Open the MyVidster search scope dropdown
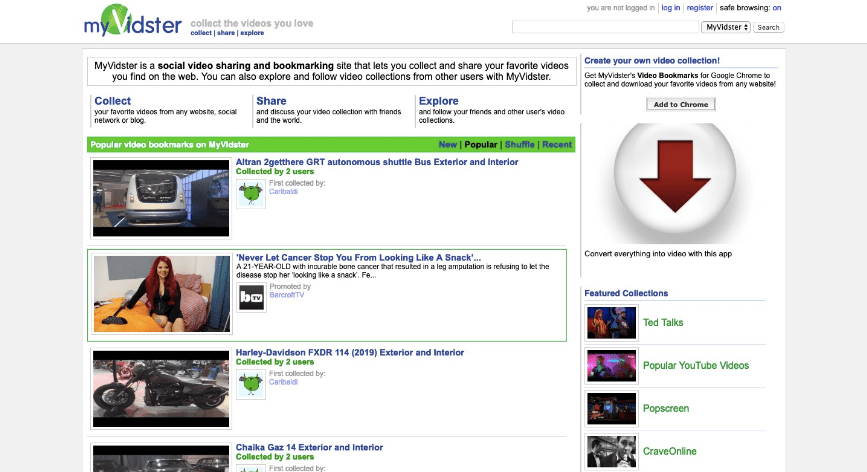The image size is (867, 472). [x=726, y=27]
